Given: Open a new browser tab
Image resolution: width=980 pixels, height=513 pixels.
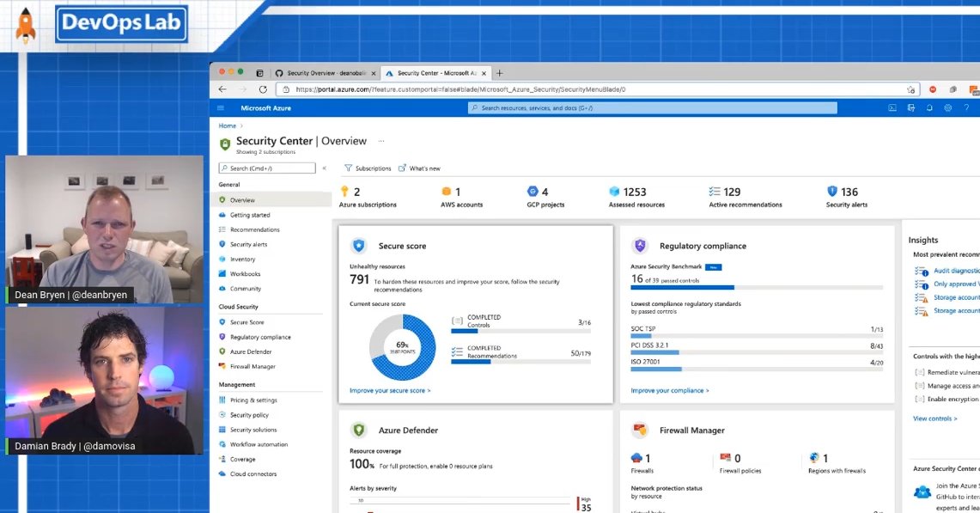Looking at the screenshot, I should pos(499,73).
